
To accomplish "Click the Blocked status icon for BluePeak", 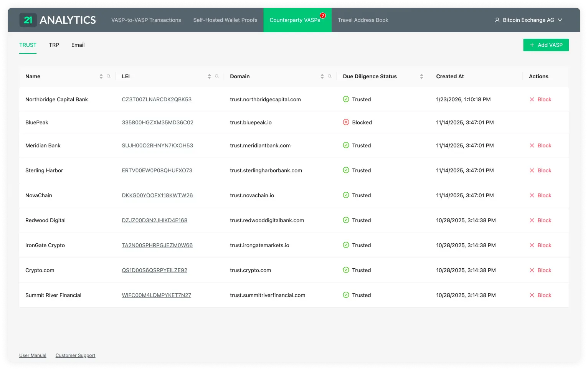I will click(x=346, y=122).
